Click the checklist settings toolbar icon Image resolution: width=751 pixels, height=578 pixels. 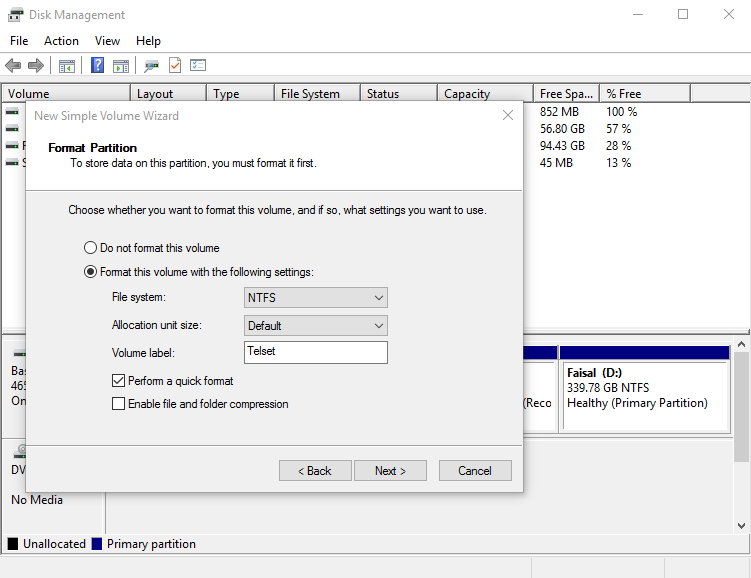198,66
